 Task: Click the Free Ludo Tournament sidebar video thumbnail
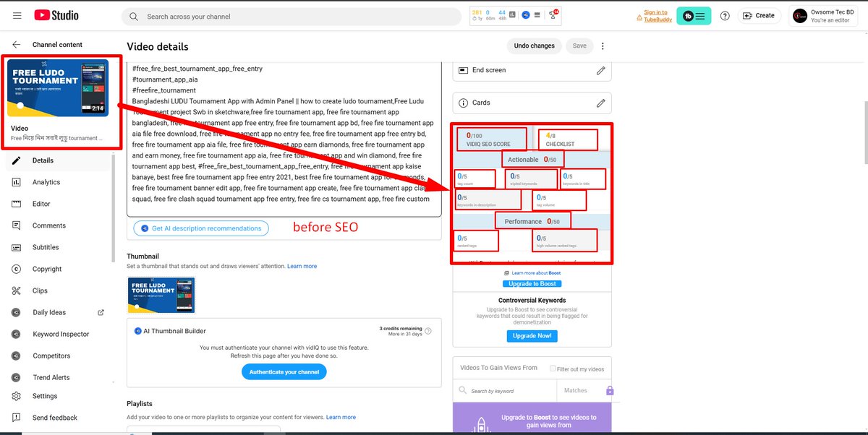(58, 87)
